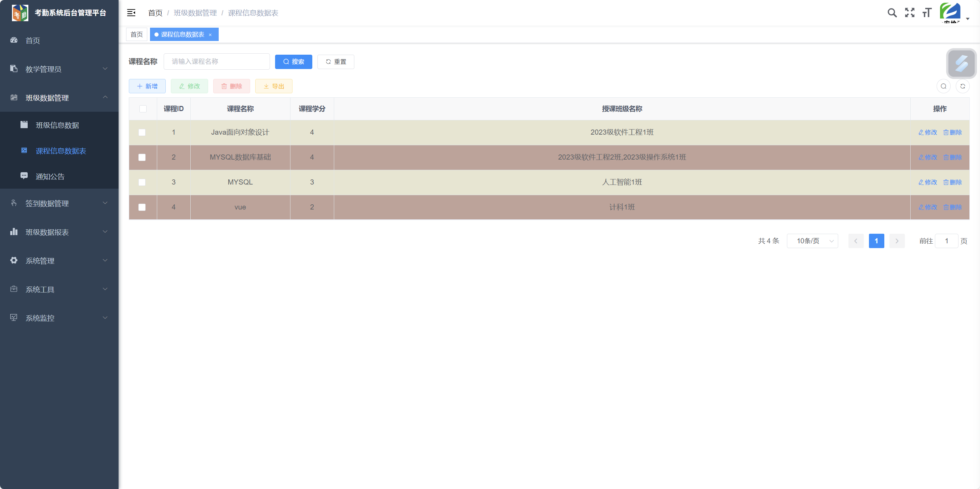Switch to the 首页 tab

pos(137,35)
